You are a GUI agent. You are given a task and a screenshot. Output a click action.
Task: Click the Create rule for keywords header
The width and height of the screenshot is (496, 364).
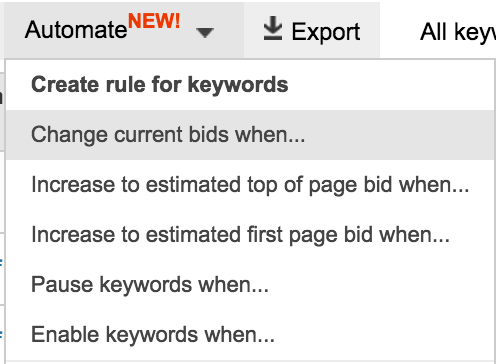tap(160, 85)
